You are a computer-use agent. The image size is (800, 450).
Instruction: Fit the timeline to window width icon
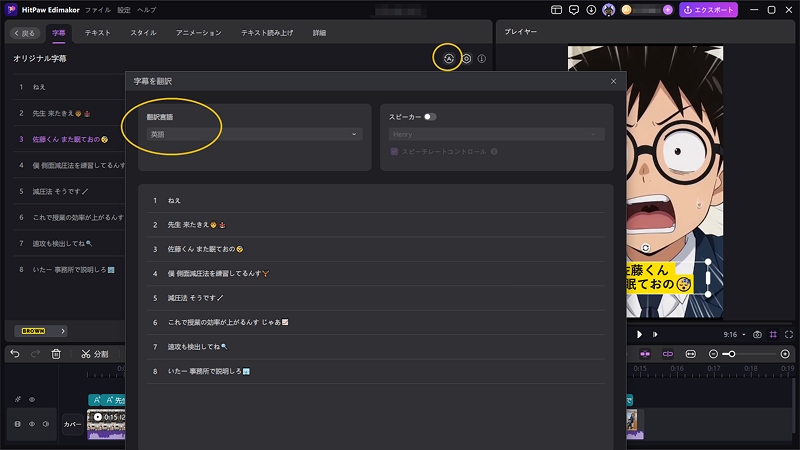690,354
